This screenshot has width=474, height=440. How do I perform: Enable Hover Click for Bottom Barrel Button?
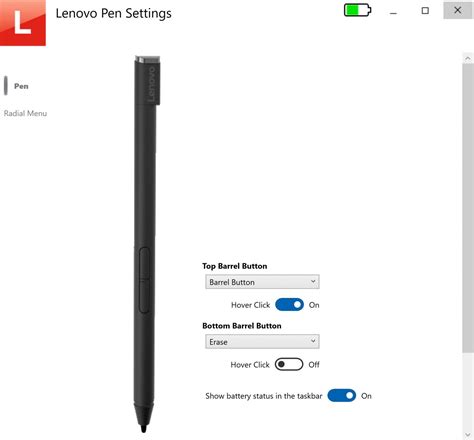[289, 364]
